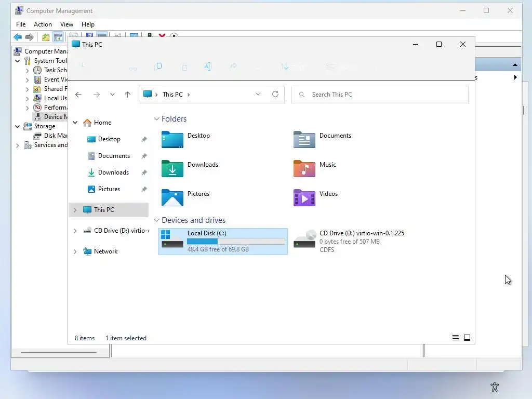This screenshot has height=399, width=532.
Task: Go forward in This PC explorer window
Action: tap(97, 95)
